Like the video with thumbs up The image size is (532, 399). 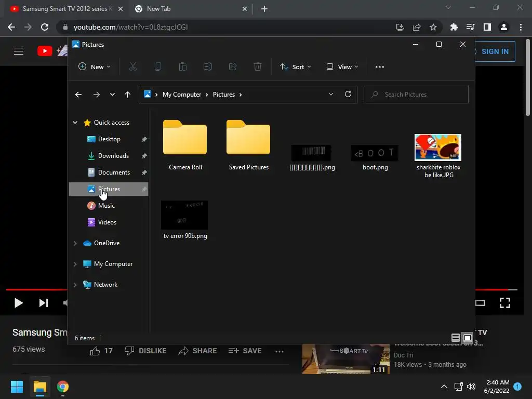(95, 351)
